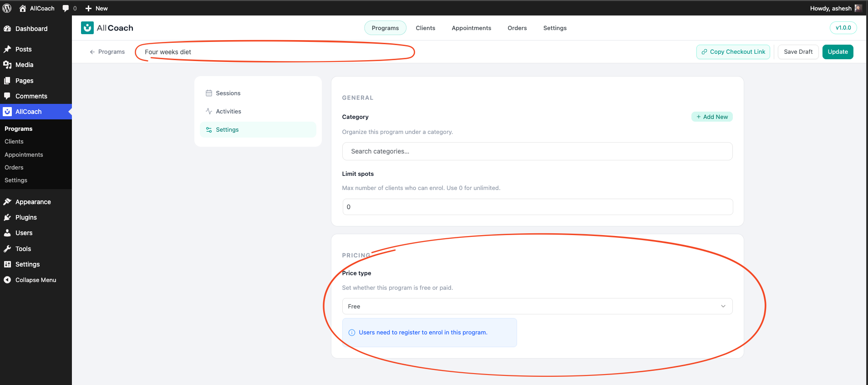Screen dimensions: 868x385
Task: Switch to the Orders top tab
Action: coord(517,28)
